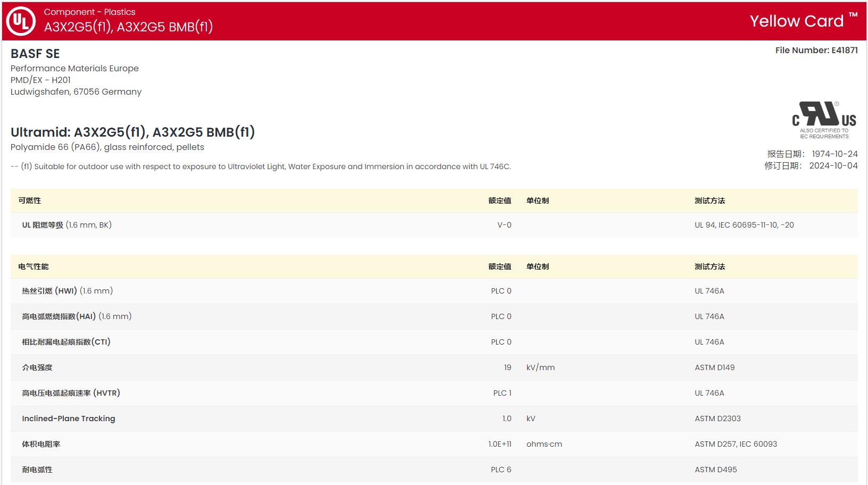Click dielectric strength value '19'
868x485 pixels.
[x=507, y=367]
